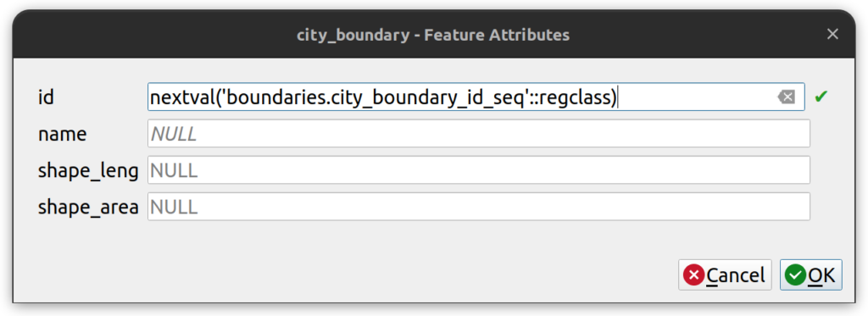
Task: Click the 'shape_area' field label
Action: coord(88,208)
